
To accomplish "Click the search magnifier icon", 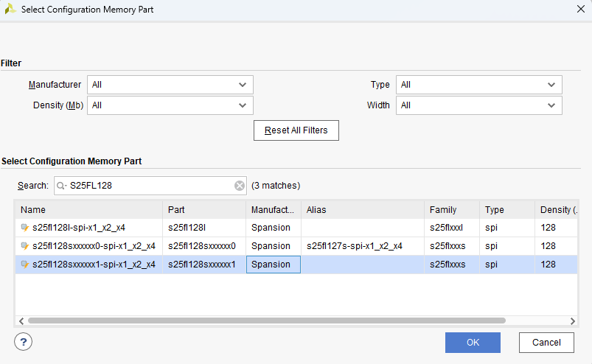I will click(61, 186).
